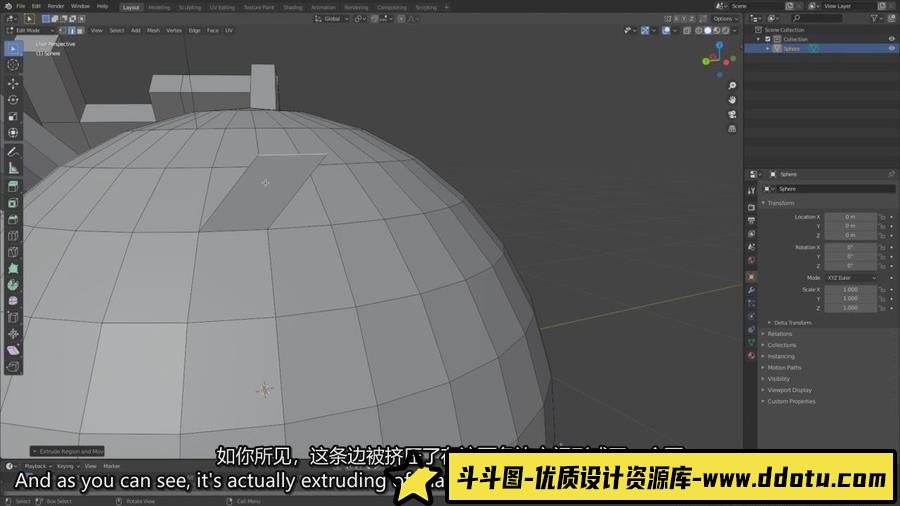Click the outliner search field

[817, 19]
